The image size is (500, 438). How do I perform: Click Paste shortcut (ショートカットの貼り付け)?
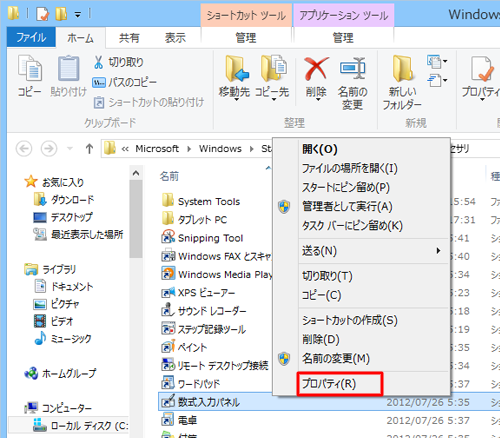click(149, 102)
